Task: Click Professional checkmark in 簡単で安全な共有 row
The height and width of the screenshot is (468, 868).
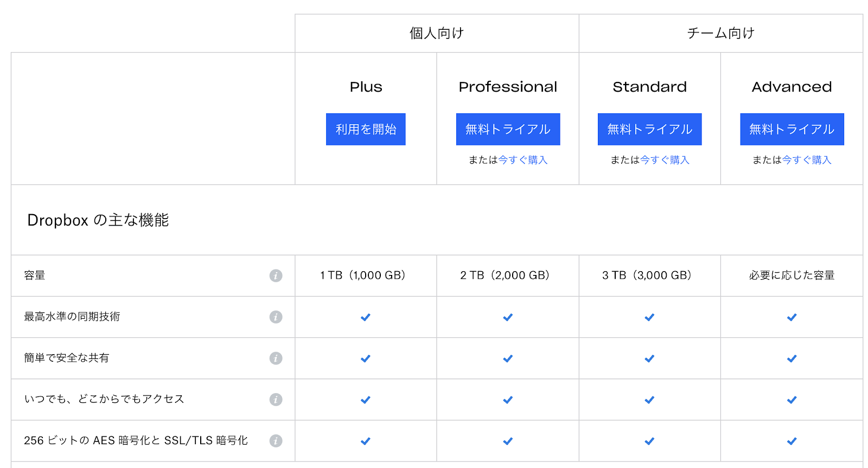Action: 508,358
